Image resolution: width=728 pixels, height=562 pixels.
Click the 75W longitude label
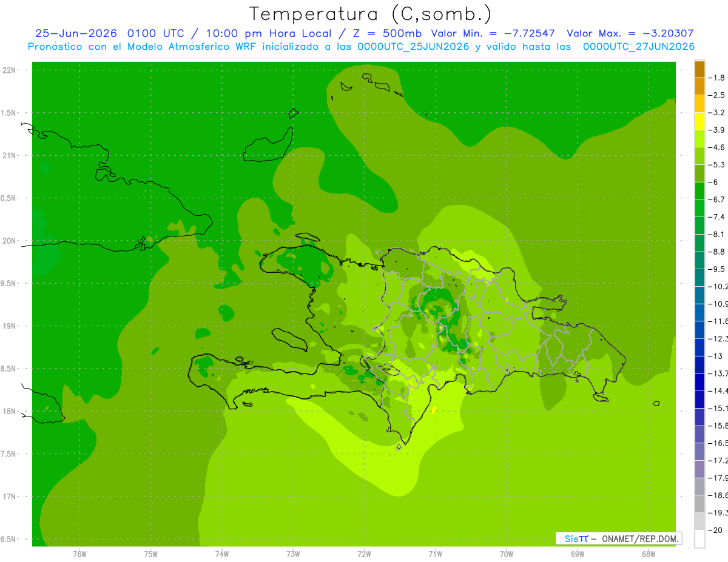tap(151, 554)
